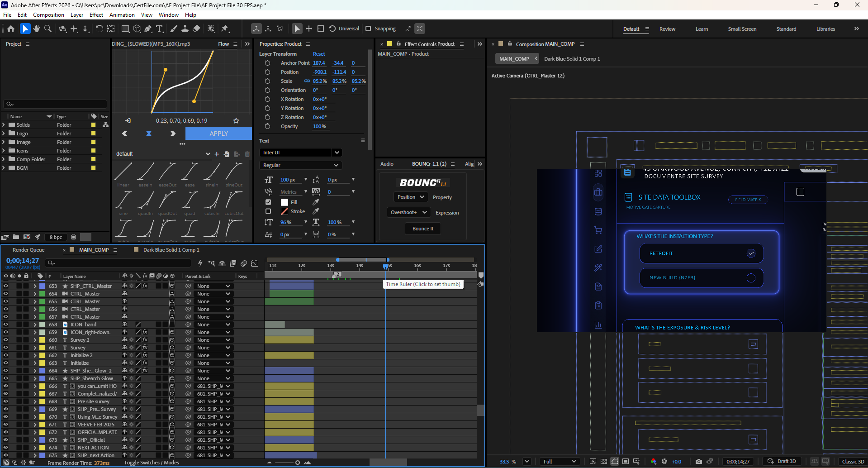
Task: Select the Roto Brush tool
Action: pos(211,29)
